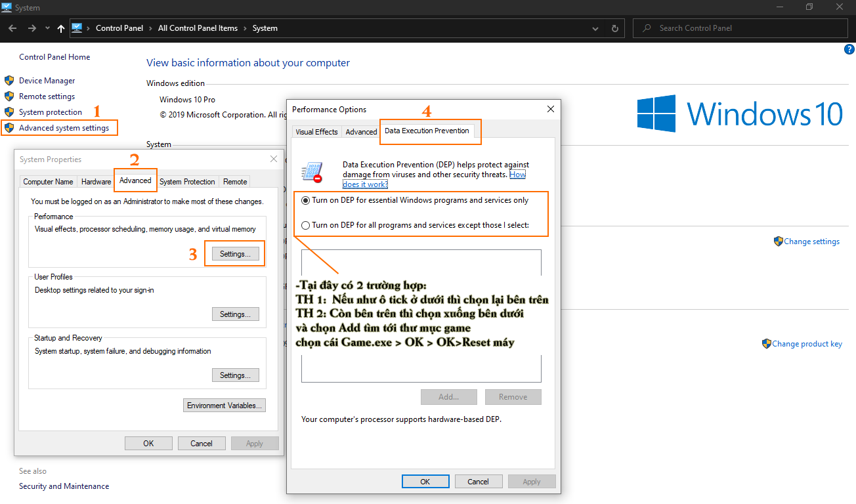Open the System Protection tab
Viewport: 856px width, 504px height.
point(187,182)
